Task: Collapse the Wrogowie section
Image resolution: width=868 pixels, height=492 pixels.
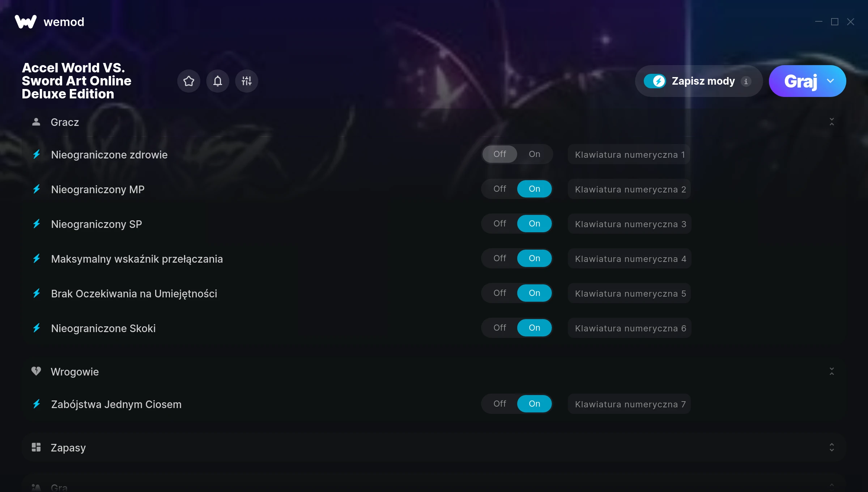Action: coord(832,372)
